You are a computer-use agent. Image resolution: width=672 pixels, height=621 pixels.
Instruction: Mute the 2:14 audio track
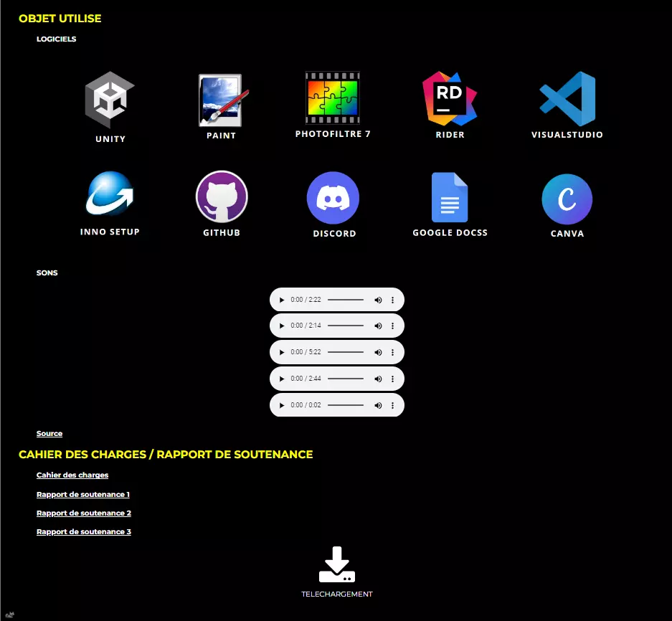(378, 326)
